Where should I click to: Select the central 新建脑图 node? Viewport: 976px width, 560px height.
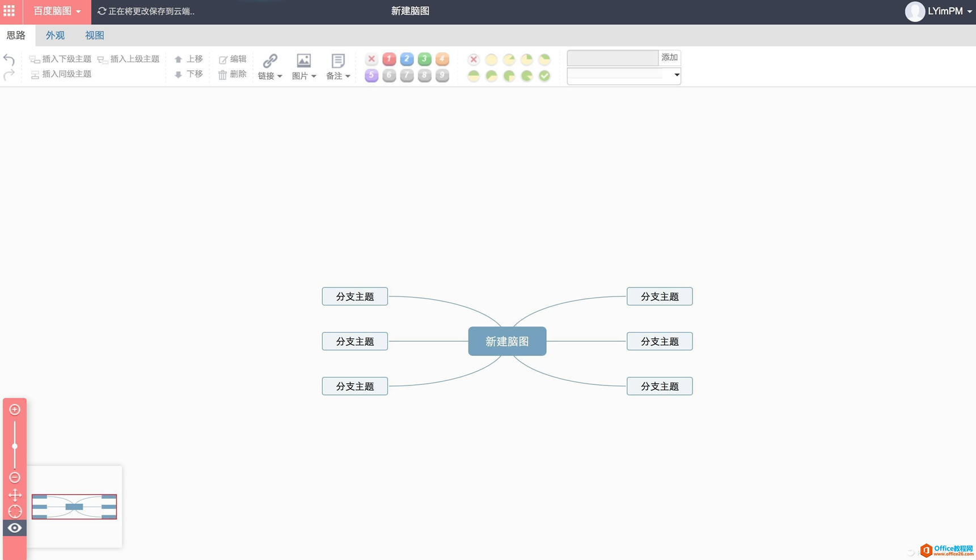(x=507, y=341)
